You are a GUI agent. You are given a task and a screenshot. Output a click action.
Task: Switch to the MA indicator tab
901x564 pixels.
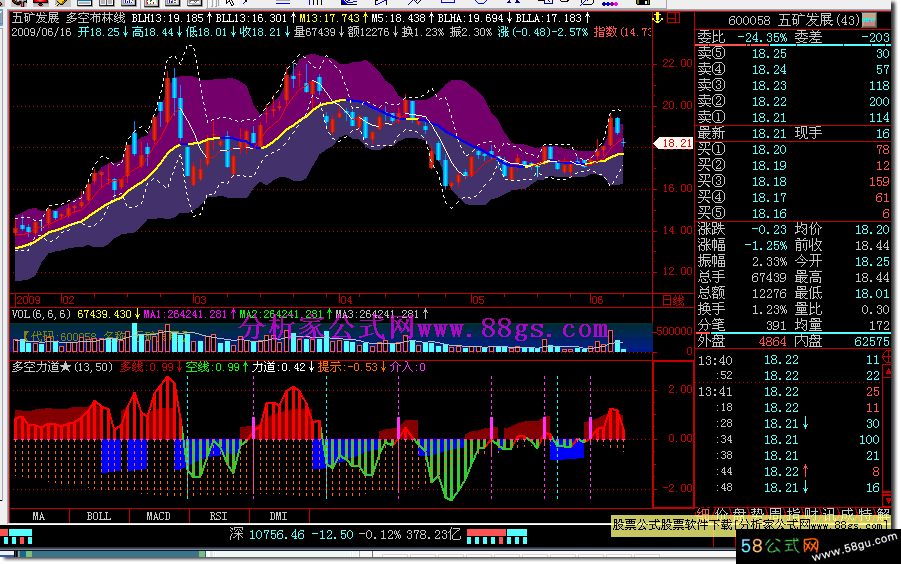(39, 516)
